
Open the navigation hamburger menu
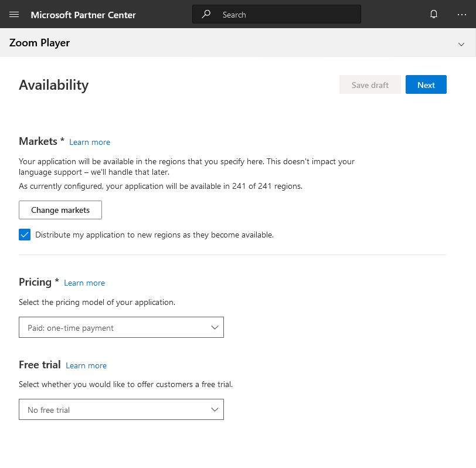tap(14, 14)
